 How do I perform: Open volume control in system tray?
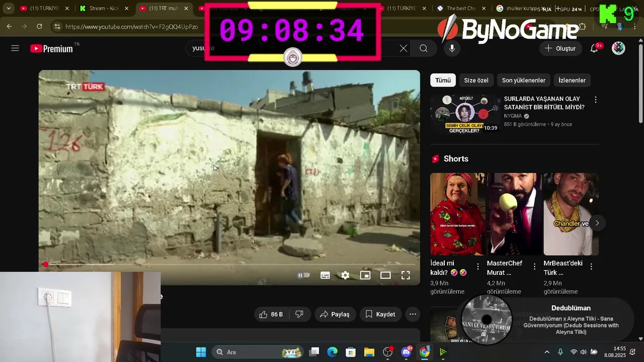pyautogui.click(x=584, y=352)
